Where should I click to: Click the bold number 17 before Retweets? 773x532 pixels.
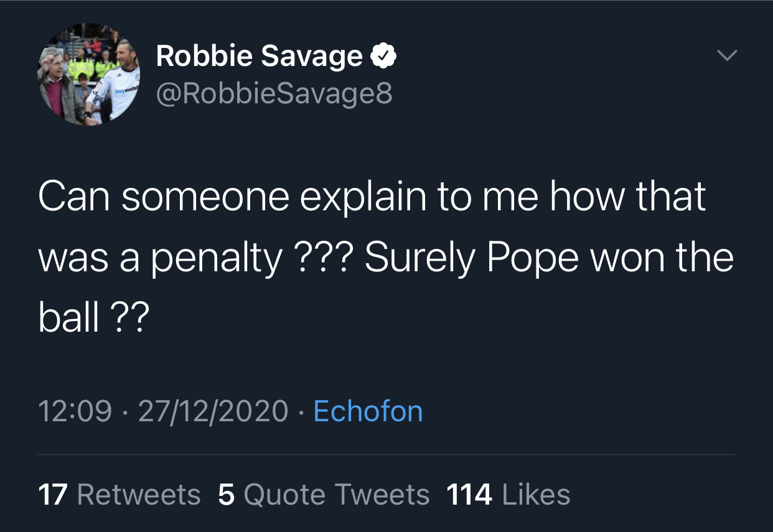pos(52,495)
